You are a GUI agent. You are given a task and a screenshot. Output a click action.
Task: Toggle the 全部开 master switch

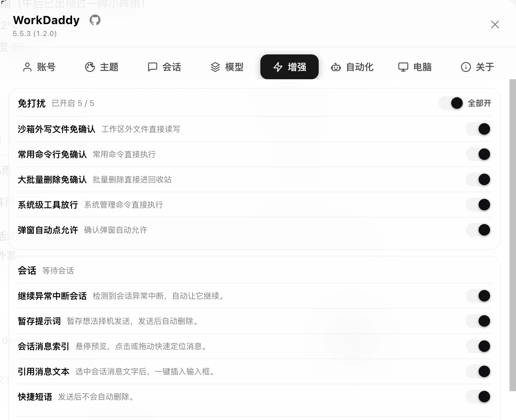point(451,103)
